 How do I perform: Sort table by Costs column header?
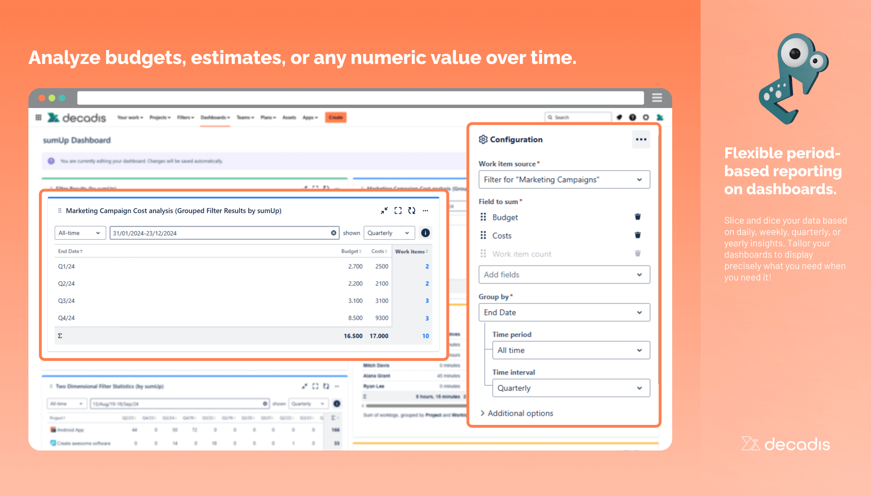pyautogui.click(x=379, y=251)
